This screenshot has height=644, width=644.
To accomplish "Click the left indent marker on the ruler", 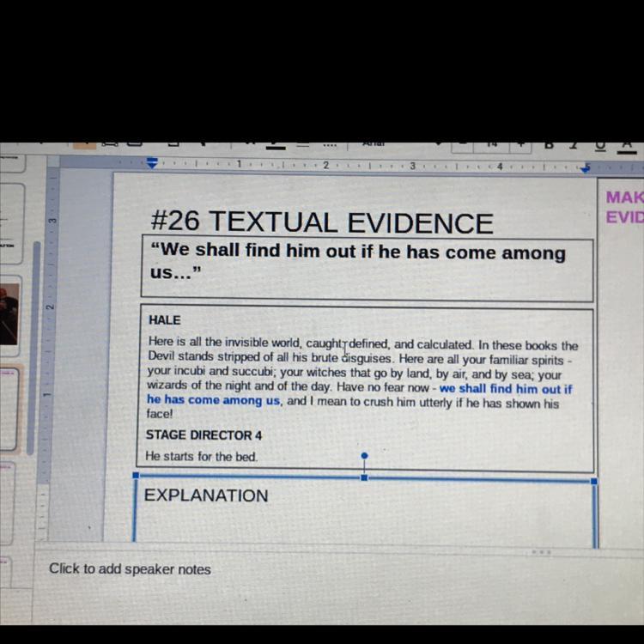I will coord(152,162).
